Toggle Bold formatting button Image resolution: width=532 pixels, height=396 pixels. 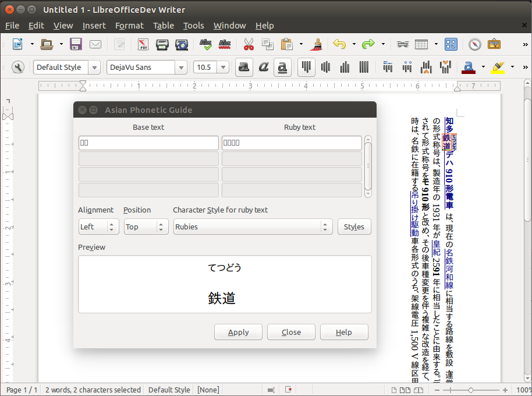click(244, 68)
